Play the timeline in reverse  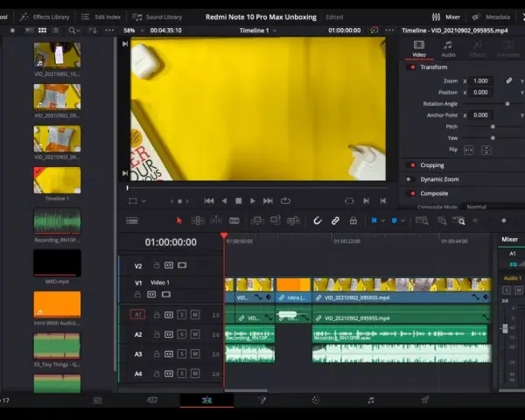[224, 201]
